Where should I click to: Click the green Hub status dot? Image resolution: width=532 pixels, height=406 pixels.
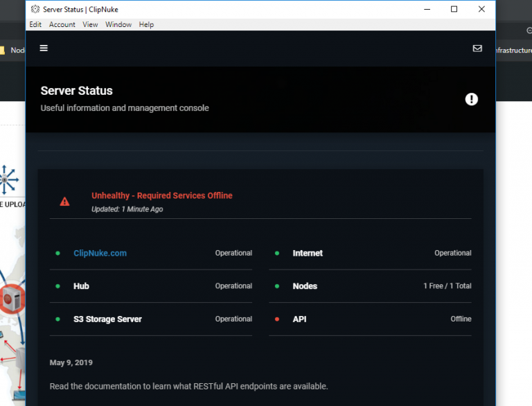58,286
